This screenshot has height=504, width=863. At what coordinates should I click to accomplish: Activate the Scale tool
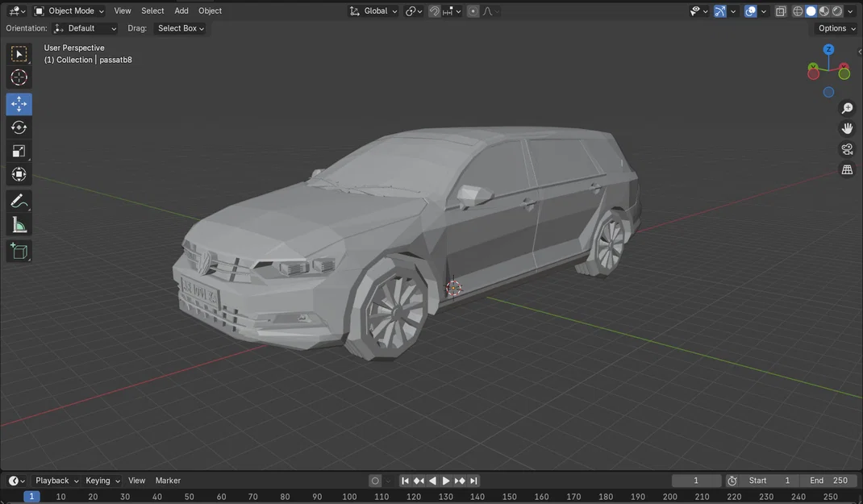tap(19, 151)
